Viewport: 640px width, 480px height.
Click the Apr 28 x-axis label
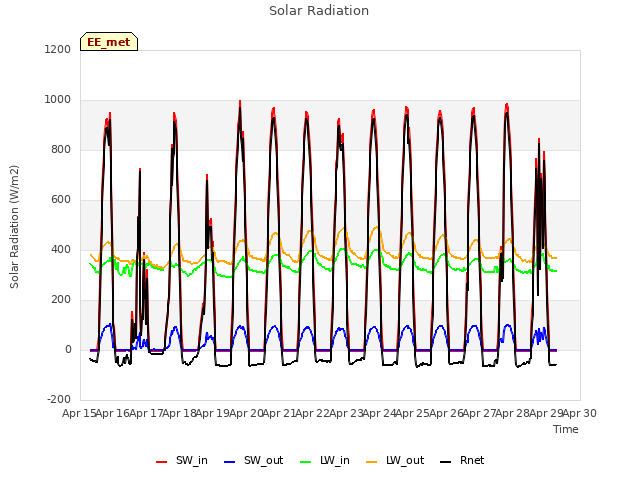[x=513, y=413]
